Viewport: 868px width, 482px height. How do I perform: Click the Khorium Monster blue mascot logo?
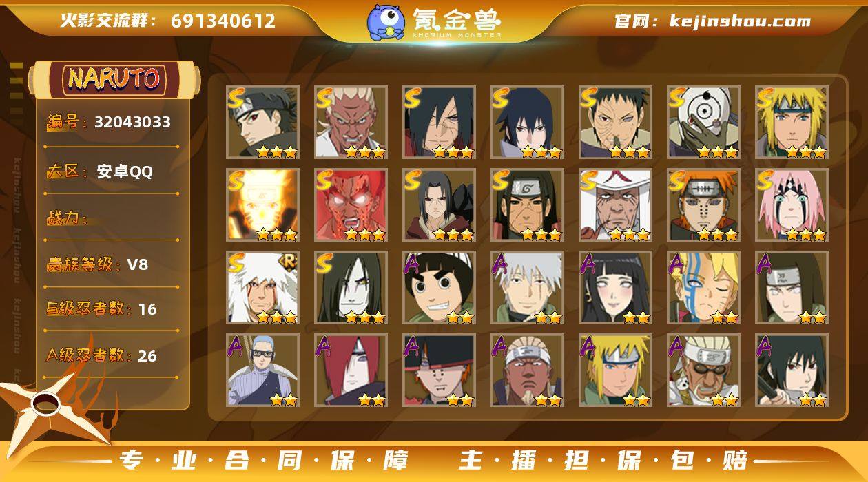click(x=385, y=21)
